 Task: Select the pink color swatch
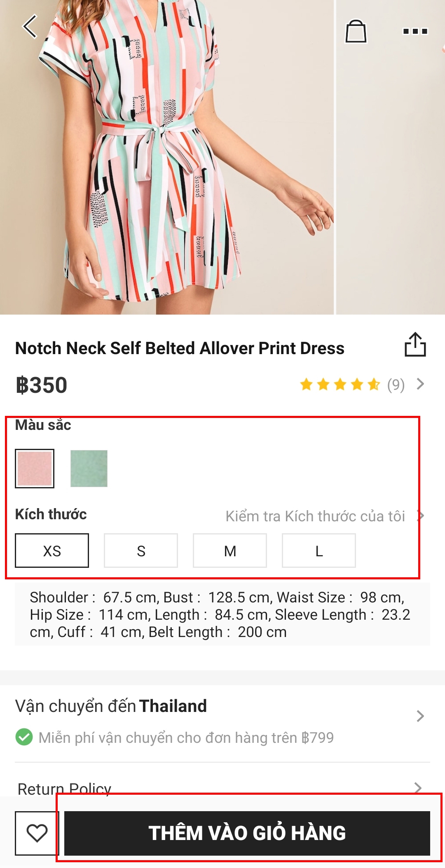[x=35, y=469]
